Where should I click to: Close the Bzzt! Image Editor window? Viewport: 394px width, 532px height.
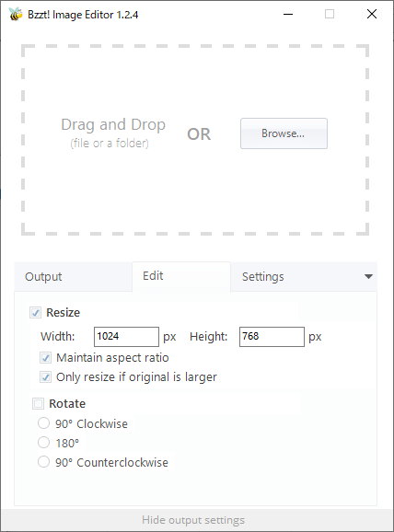click(372, 14)
